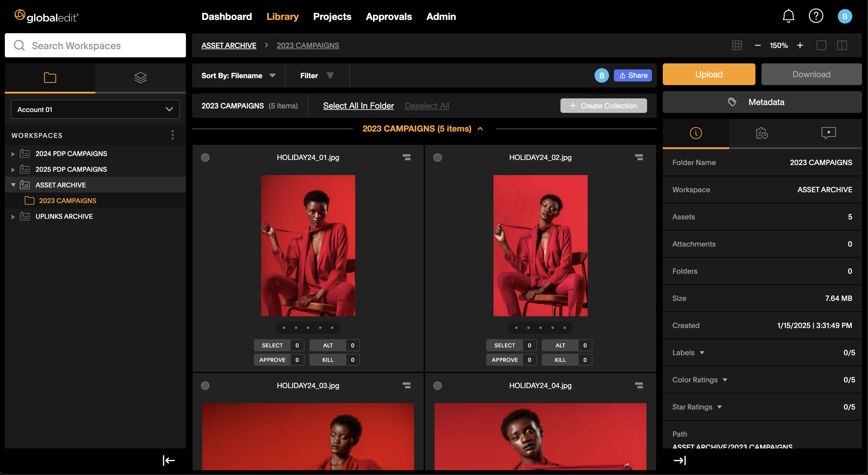Open the HOLIDAY24_03.jpg card menu icon
Image resolution: width=868 pixels, height=475 pixels.
tap(406, 385)
